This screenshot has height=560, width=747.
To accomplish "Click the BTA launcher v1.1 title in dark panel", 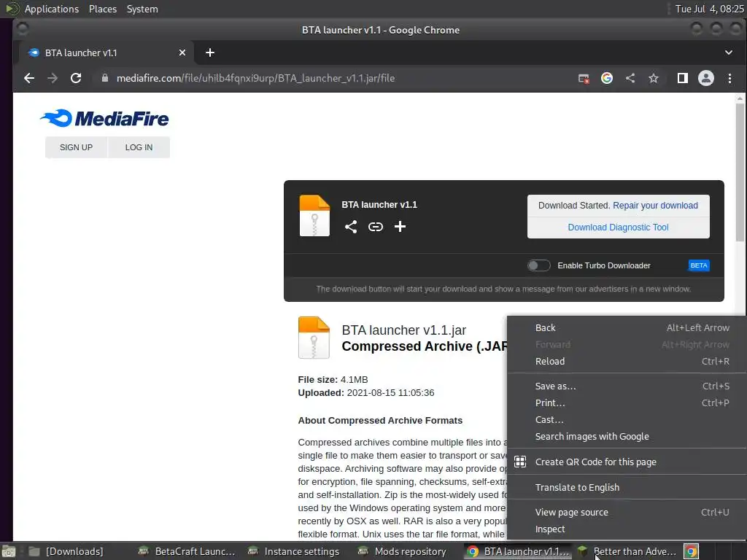I will 379,205.
